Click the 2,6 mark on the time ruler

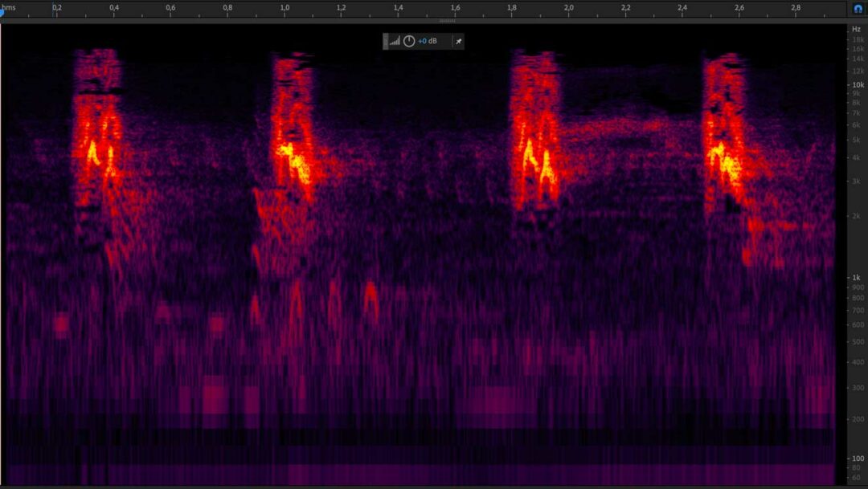(x=739, y=8)
